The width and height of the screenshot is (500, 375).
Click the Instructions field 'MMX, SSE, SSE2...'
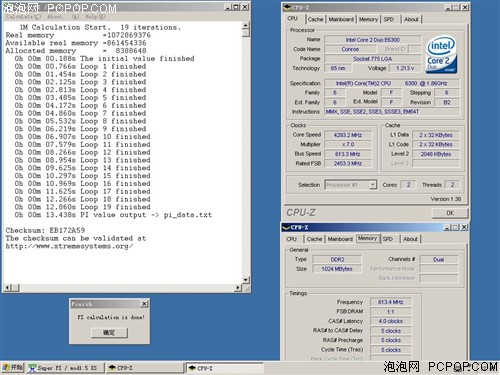click(392, 112)
